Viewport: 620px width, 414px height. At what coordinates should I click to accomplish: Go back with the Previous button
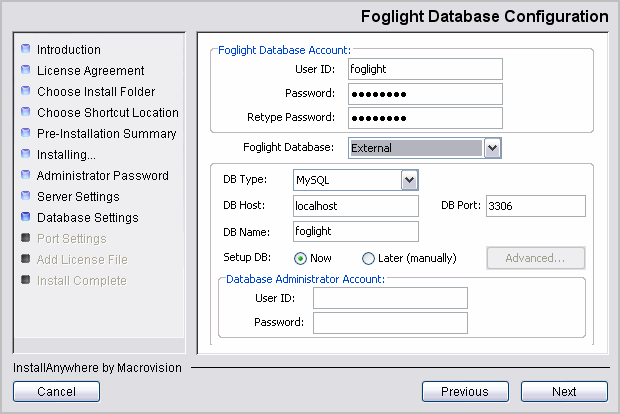pyautogui.click(x=465, y=392)
